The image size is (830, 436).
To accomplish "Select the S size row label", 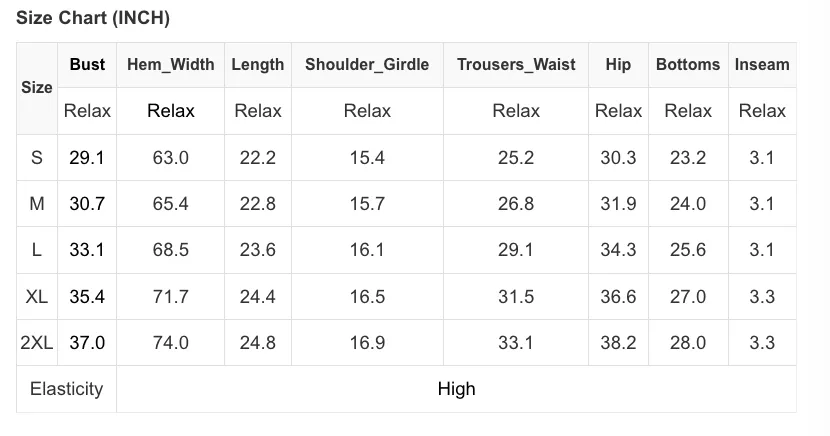I will 37,158.
